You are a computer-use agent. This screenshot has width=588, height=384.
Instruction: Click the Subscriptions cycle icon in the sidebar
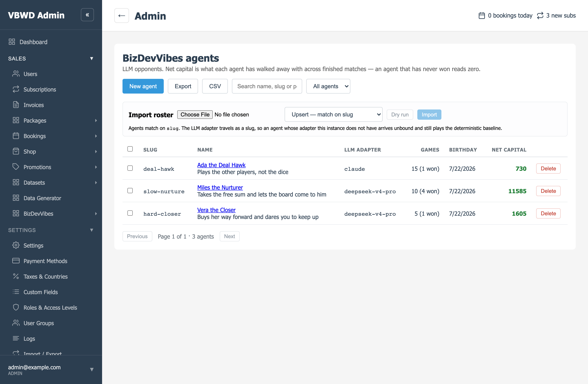[16, 89]
